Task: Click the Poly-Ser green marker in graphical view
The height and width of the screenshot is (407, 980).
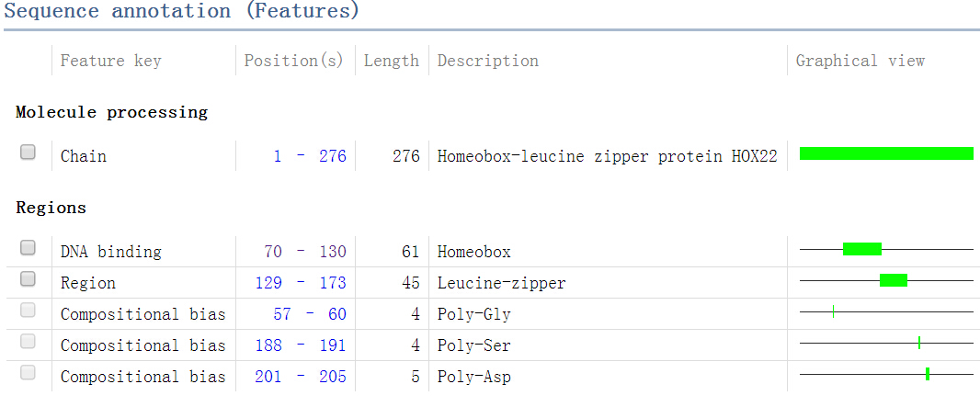Action: [919, 342]
